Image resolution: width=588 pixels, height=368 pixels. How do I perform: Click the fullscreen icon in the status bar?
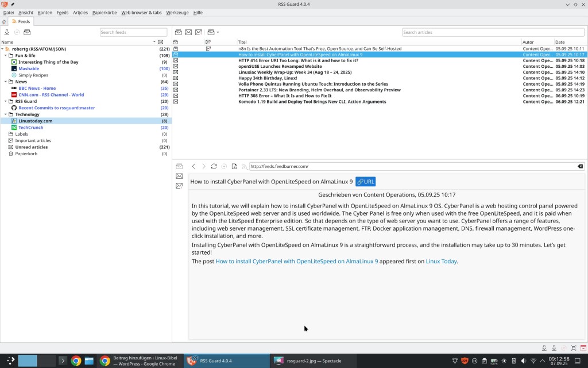(574, 348)
